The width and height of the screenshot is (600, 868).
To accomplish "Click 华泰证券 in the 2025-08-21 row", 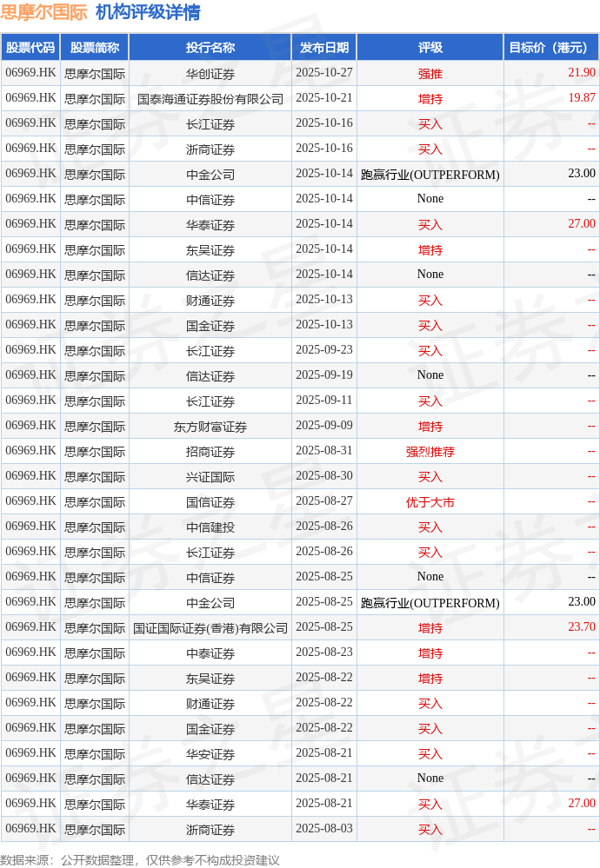I will [210, 805].
